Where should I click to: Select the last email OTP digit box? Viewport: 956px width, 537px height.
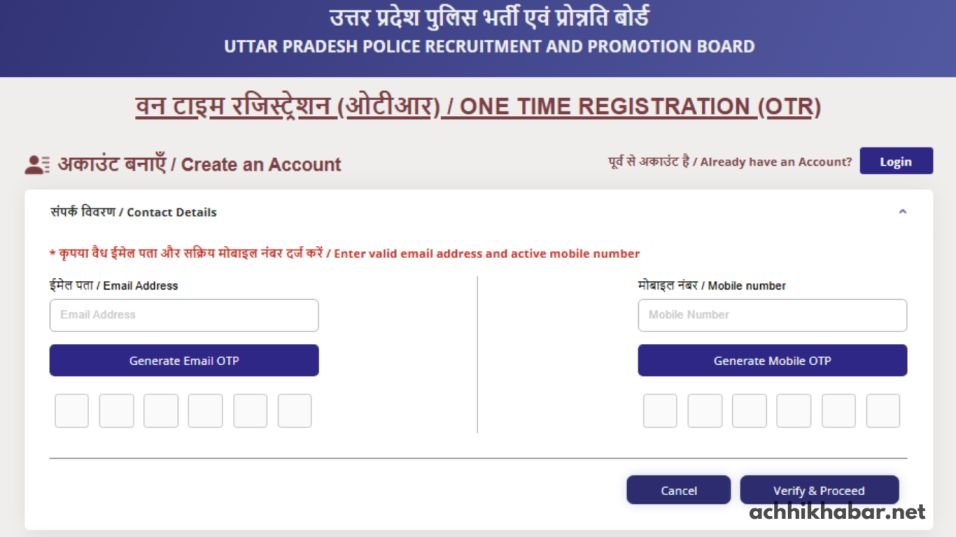click(x=295, y=411)
